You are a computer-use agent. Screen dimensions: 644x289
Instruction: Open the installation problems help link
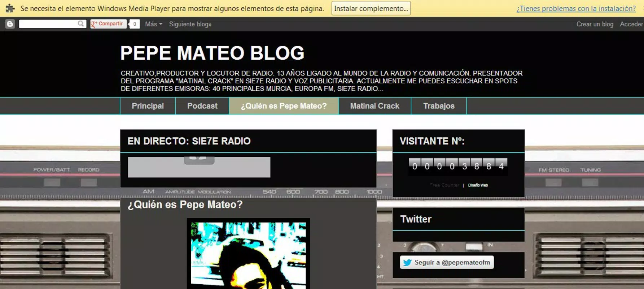pos(576,8)
